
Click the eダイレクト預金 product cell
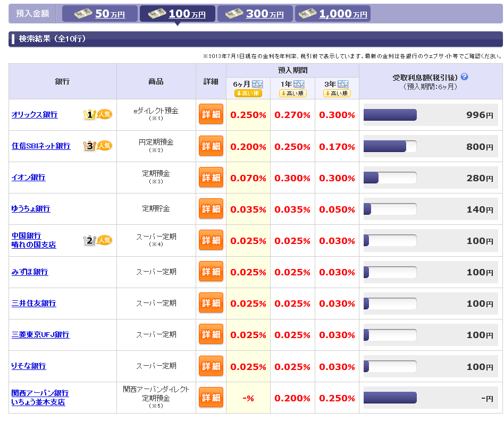point(156,114)
